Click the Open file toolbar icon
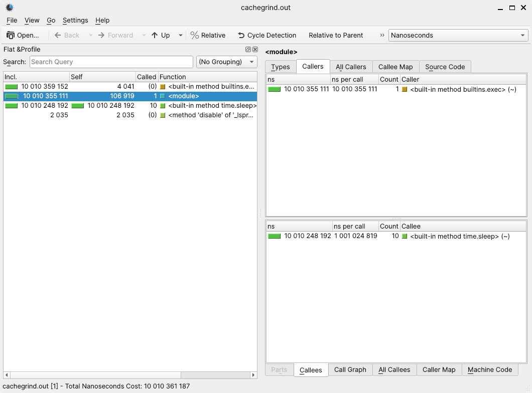532x393 pixels. (x=11, y=35)
